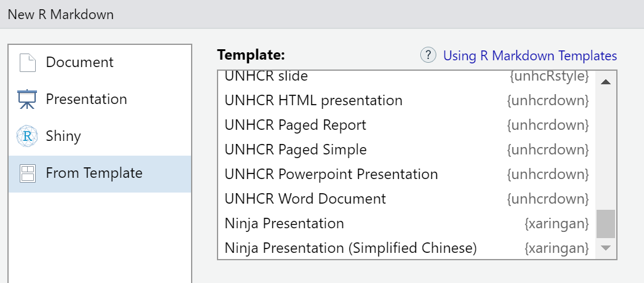Select UNHCR HTML presentation template
Image resolution: width=644 pixels, height=283 pixels.
click(313, 100)
